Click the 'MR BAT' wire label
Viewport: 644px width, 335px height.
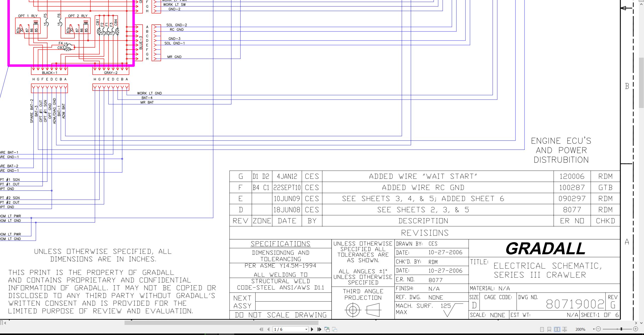point(147,102)
